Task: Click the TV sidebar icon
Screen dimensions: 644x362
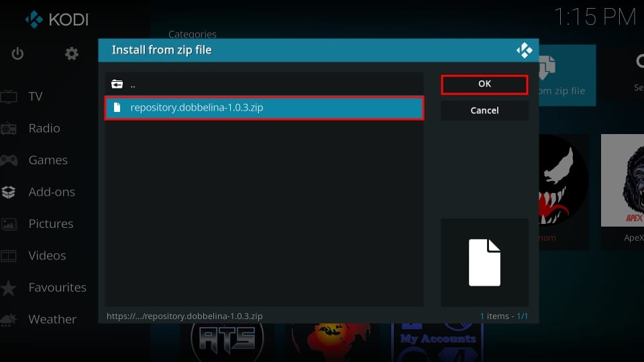Action: (x=9, y=97)
